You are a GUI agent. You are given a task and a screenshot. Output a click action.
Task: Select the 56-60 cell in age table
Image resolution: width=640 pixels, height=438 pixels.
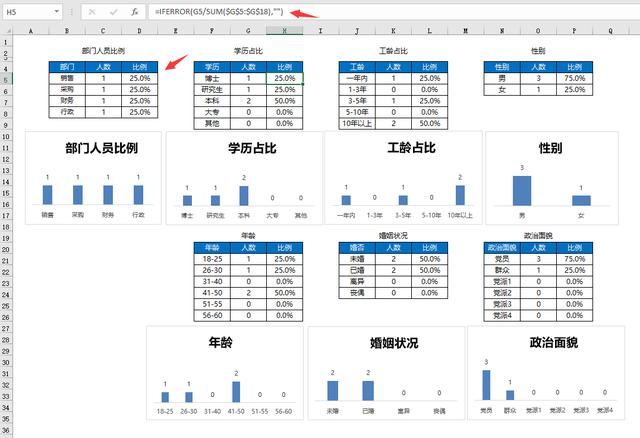(x=212, y=315)
